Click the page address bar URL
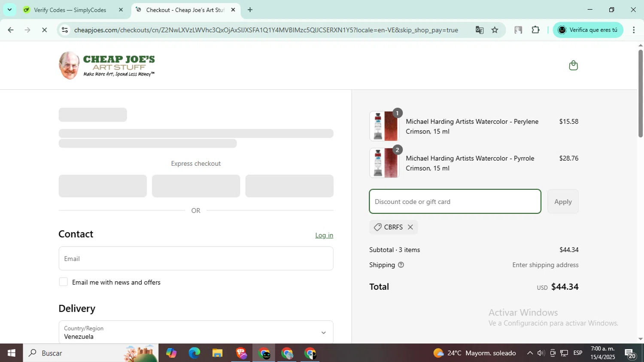The height and width of the screenshot is (362, 644). coord(266,30)
